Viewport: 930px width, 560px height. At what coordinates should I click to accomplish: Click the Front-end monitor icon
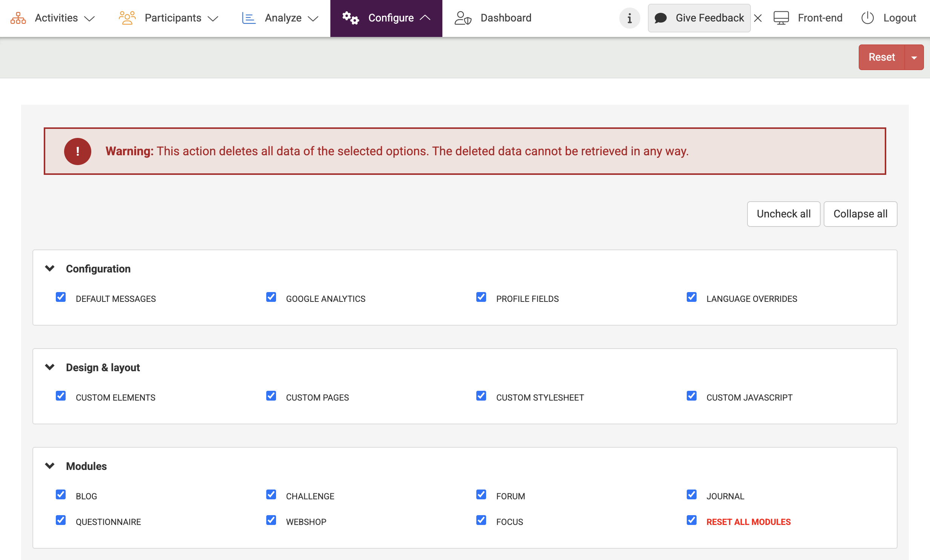(781, 18)
